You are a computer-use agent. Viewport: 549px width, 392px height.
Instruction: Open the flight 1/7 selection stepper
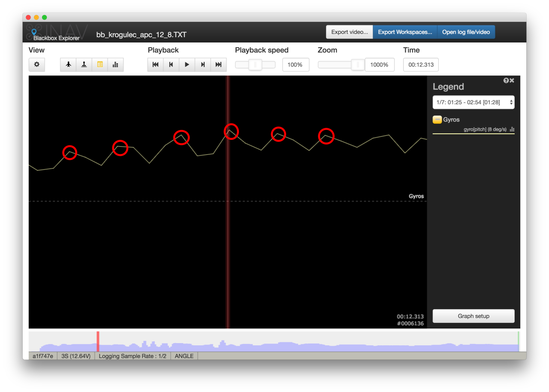click(510, 102)
